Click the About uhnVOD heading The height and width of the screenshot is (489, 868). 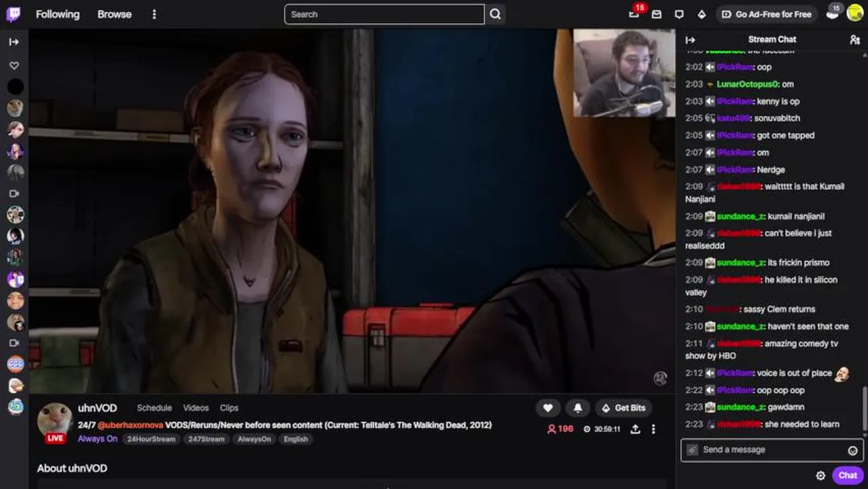[72, 469]
